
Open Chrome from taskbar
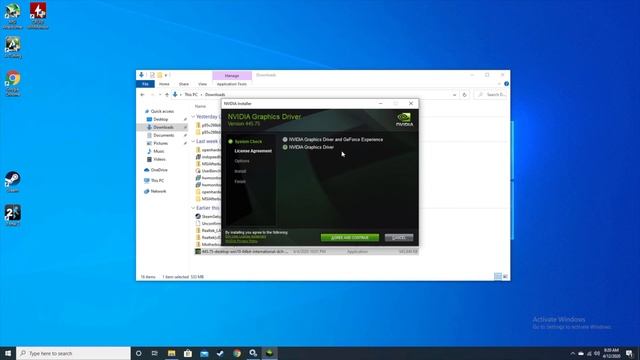(x=237, y=353)
